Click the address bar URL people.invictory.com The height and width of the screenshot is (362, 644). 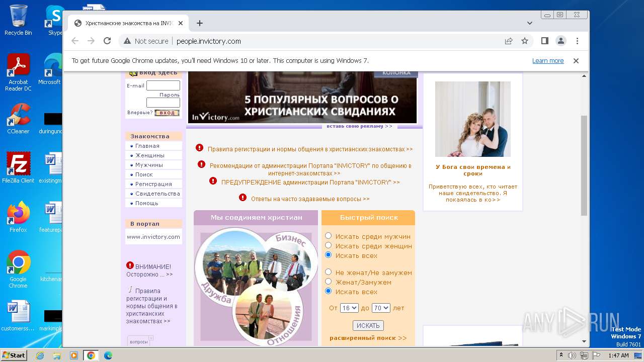209,41
